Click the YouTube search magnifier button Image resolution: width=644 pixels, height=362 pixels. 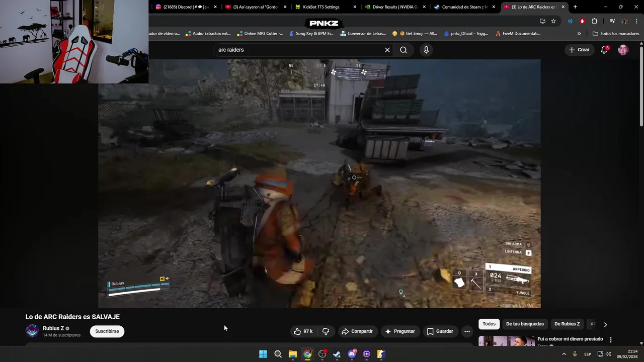[404, 50]
